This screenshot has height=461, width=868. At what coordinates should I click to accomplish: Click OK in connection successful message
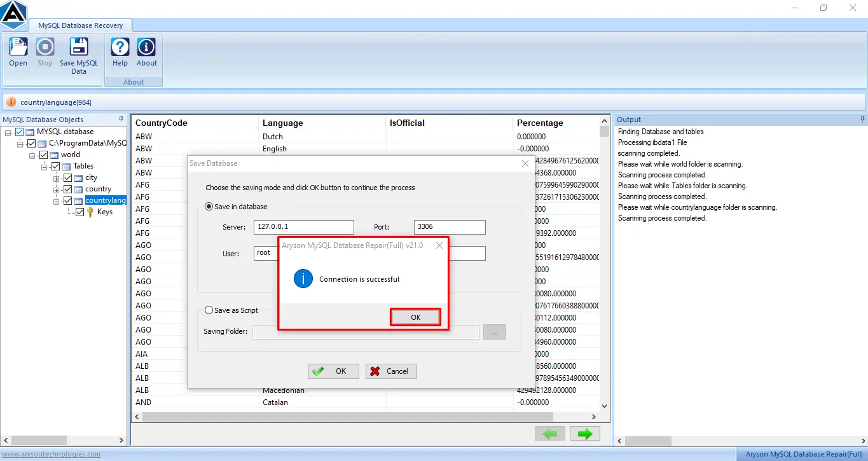pyautogui.click(x=415, y=317)
